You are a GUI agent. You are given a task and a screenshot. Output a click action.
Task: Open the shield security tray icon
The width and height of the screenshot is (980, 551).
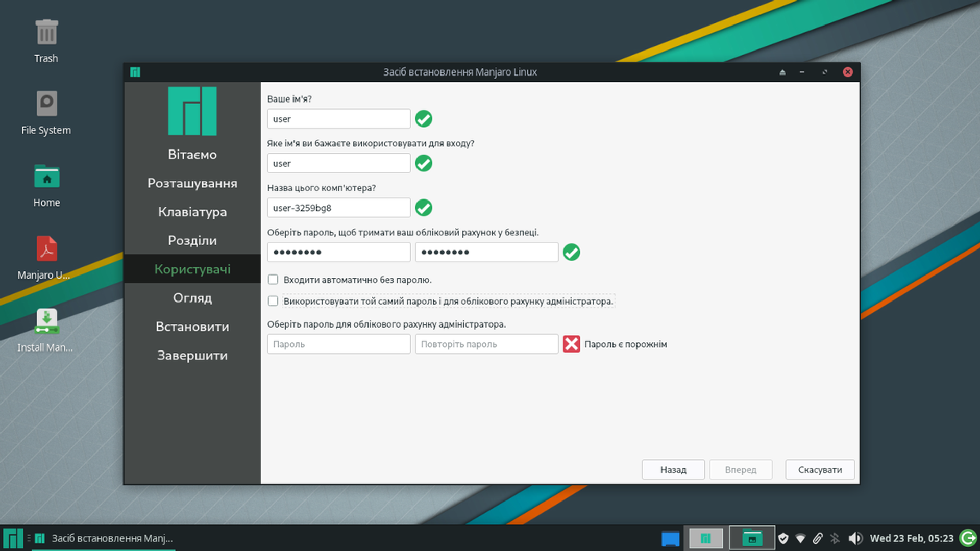(783, 538)
